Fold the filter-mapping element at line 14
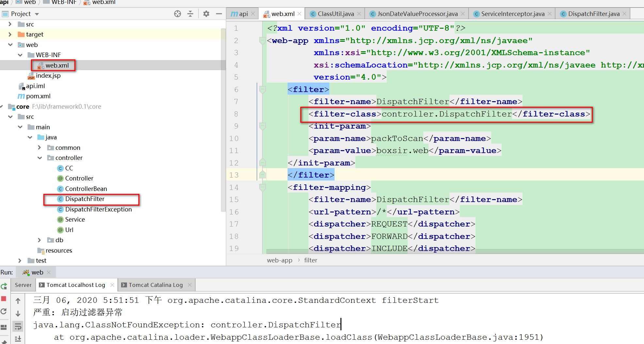The height and width of the screenshot is (344, 644). click(x=262, y=187)
